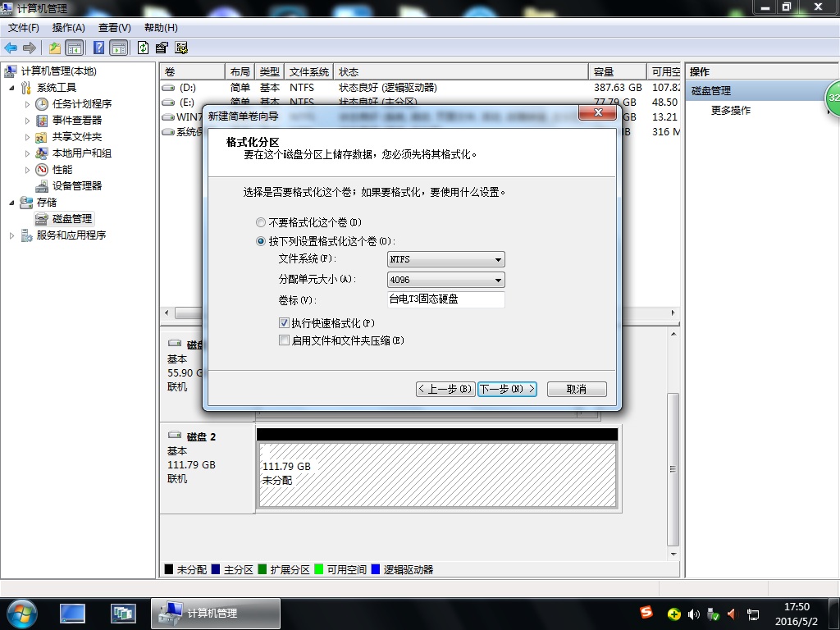Click the Up one level folder icon
Viewport: 840px width, 630px height.
[x=55, y=48]
